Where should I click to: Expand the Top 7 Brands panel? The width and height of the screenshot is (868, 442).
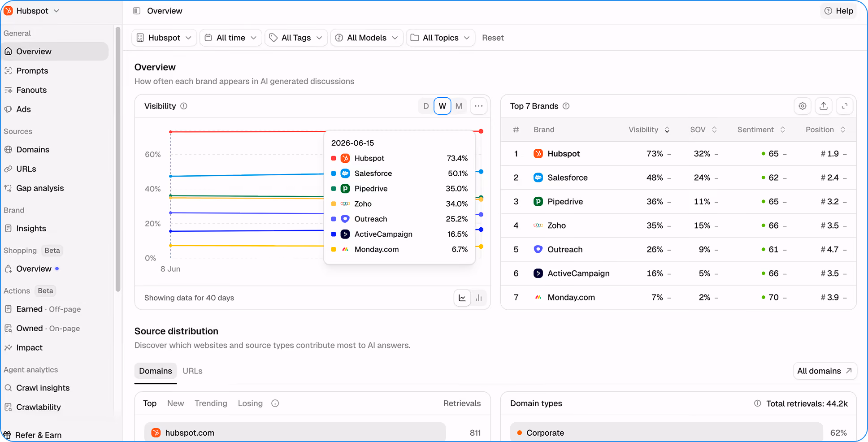tap(845, 106)
